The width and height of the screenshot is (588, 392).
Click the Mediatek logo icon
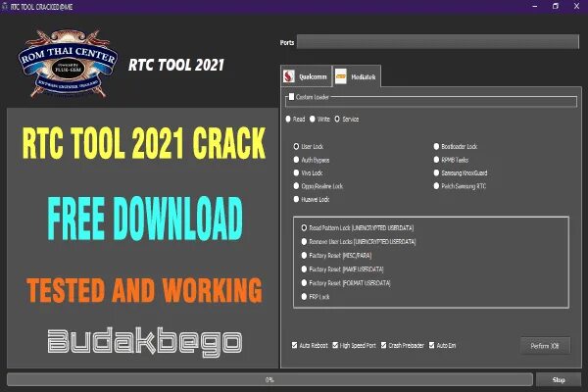click(x=340, y=76)
